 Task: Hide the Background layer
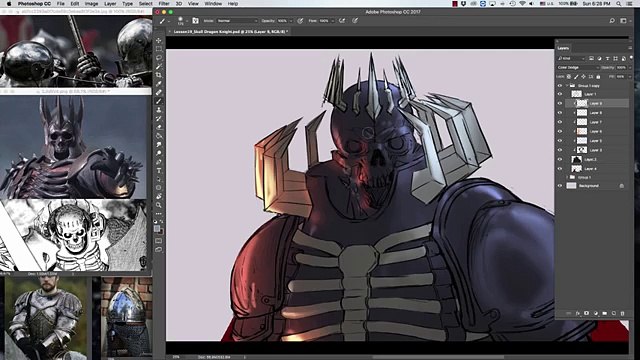[560, 186]
